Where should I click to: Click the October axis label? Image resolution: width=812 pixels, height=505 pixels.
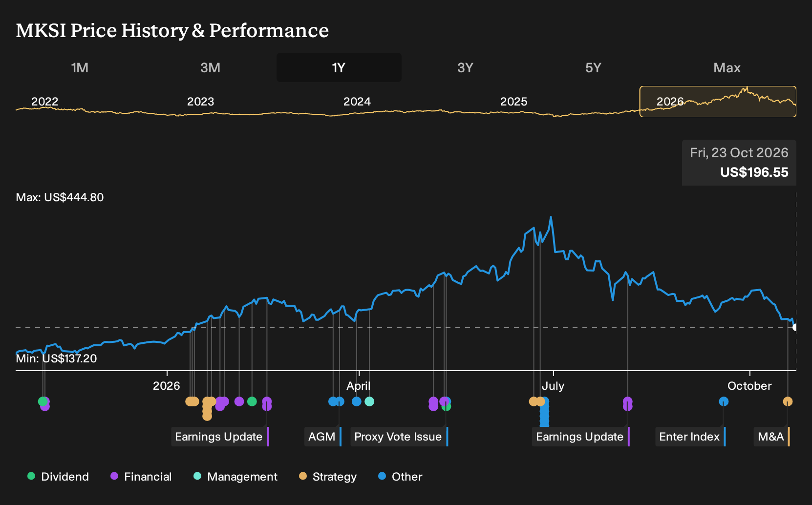pyautogui.click(x=749, y=386)
